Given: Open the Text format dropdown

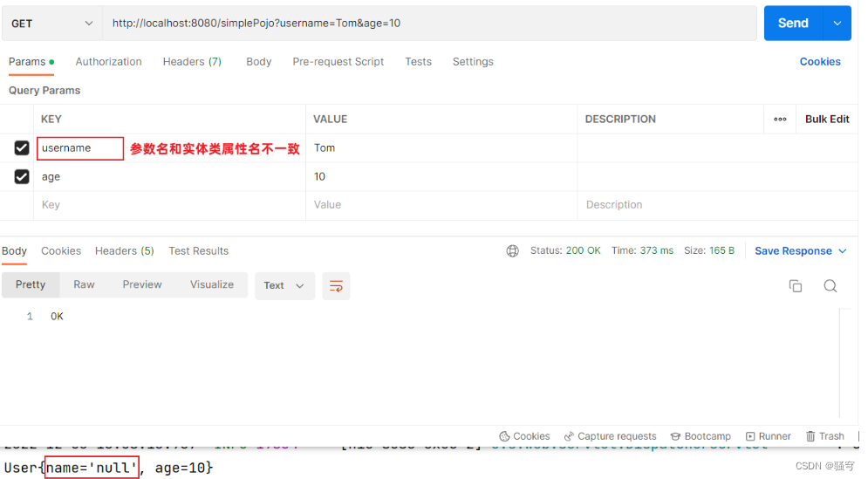Looking at the screenshot, I should coord(284,285).
